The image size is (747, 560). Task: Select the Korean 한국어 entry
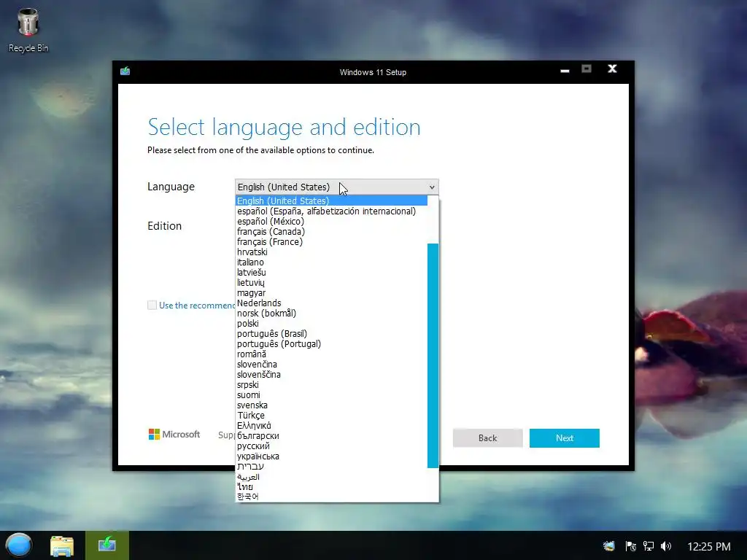pos(332,497)
